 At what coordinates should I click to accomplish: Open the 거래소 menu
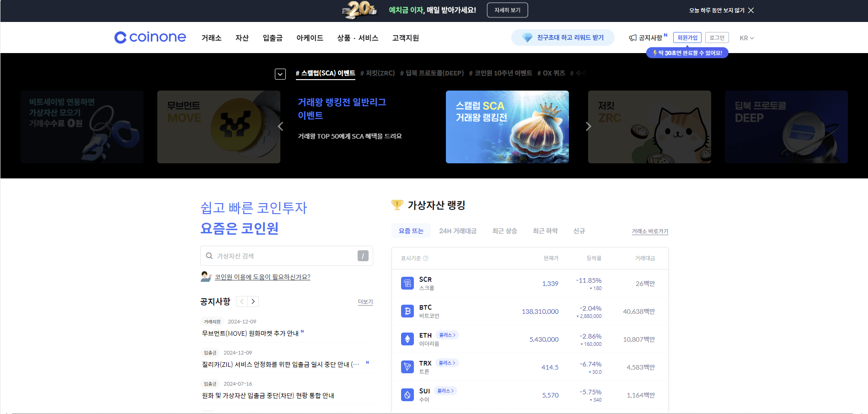(x=211, y=38)
